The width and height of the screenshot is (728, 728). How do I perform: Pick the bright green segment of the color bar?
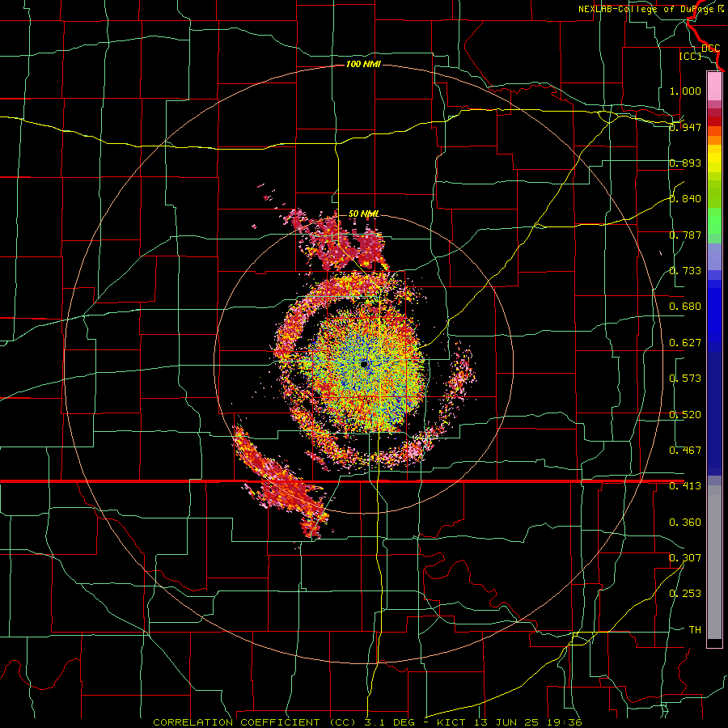coord(714,221)
